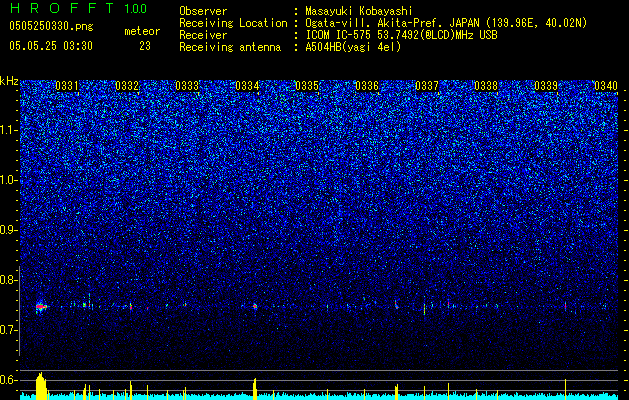Click the 0333 time marker
The width and height of the screenshot is (629, 400).
coord(187,86)
